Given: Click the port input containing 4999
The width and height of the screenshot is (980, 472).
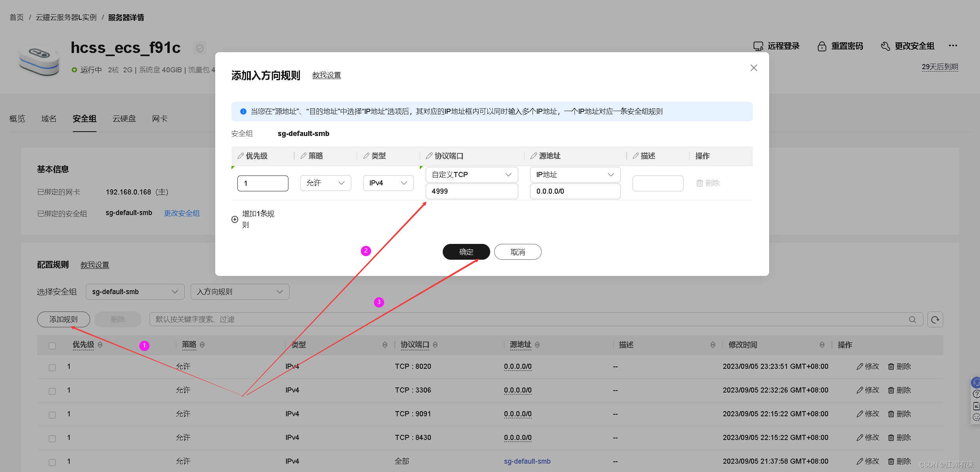Looking at the screenshot, I should tap(472, 191).
